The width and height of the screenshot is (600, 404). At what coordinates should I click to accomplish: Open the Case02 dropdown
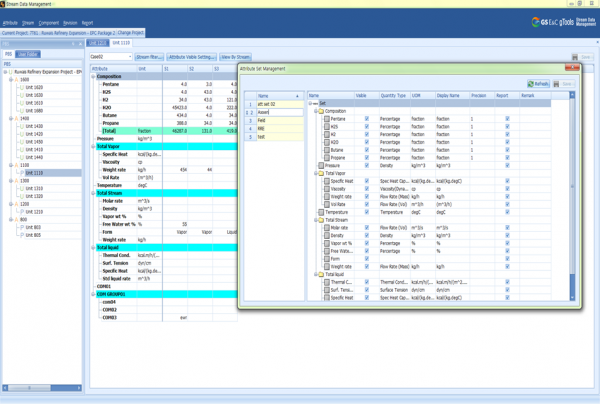click(129, 57)
